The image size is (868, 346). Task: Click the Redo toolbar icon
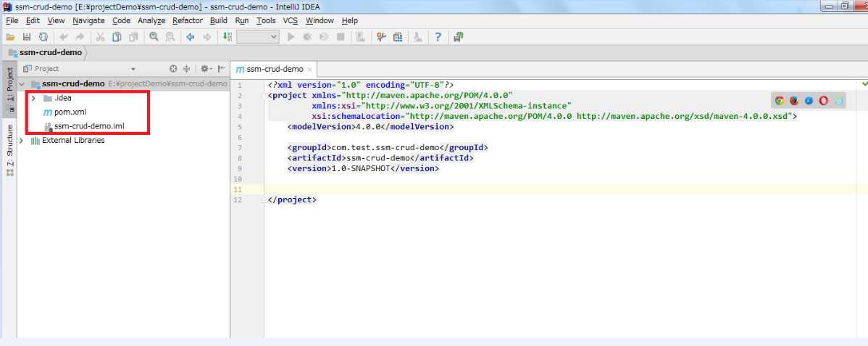(80, 37)
